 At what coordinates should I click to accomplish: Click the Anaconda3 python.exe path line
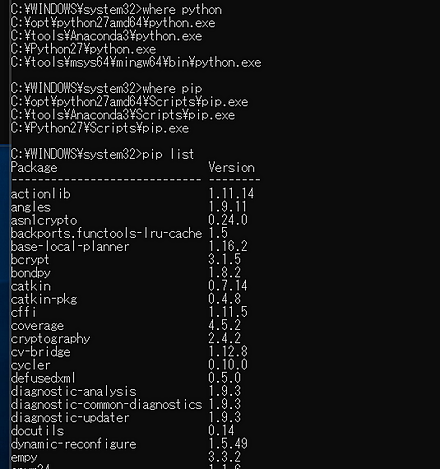[x=106, y=36]
